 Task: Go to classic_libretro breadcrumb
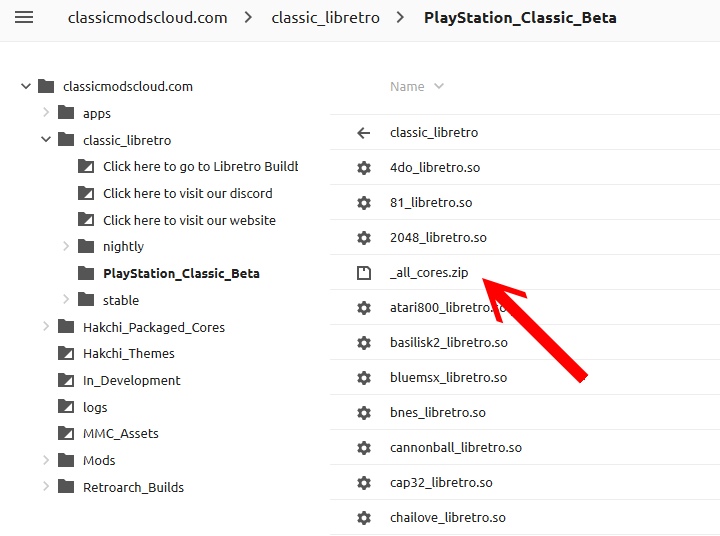click(326, 17)
